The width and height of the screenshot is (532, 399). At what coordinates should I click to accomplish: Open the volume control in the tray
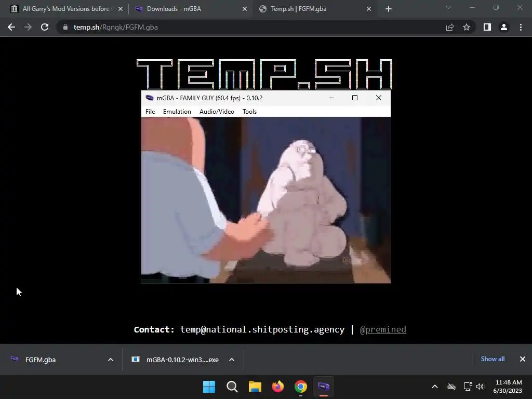[x=480, y=387]
